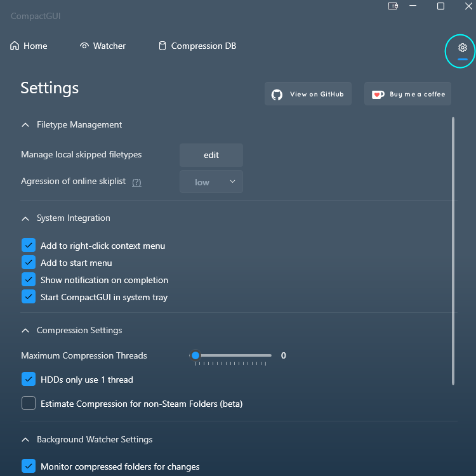Disable Start CompactGUI in system tray

pyautogui.click(x=29, y=297)
